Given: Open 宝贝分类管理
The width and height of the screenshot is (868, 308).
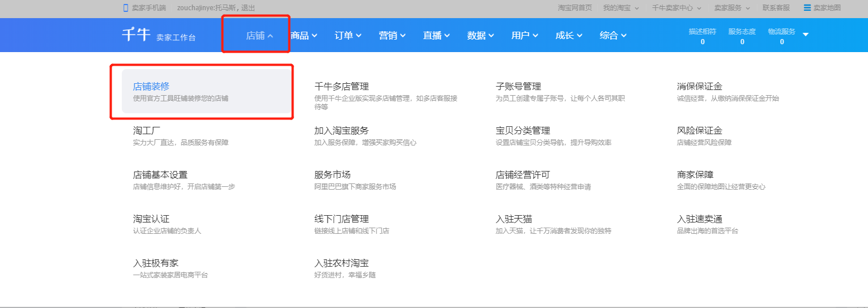Looking at the screenshot, I should pos(523,130).
